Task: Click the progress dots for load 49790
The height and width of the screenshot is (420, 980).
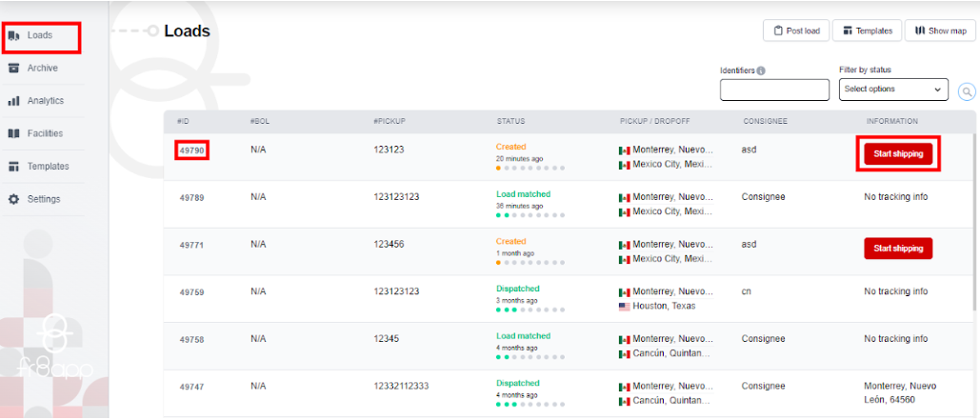Action: point(530,169)
